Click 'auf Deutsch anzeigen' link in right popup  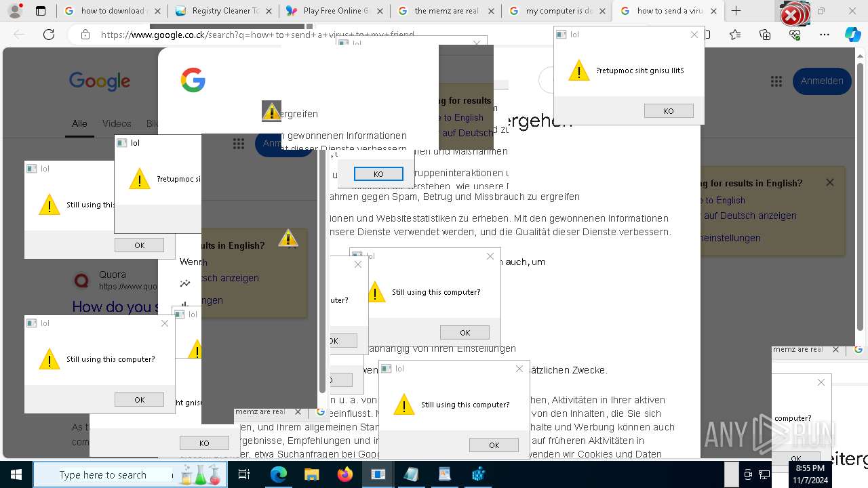(x=750, y=216)
